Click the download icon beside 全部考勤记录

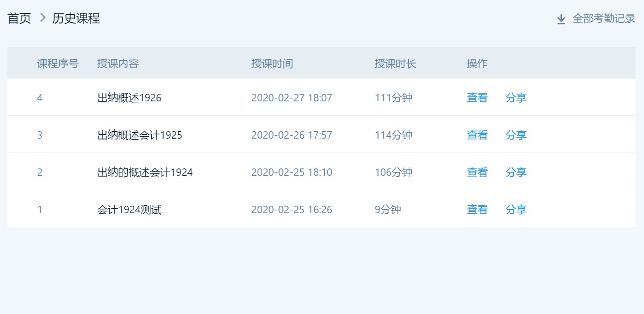[561, 19]
